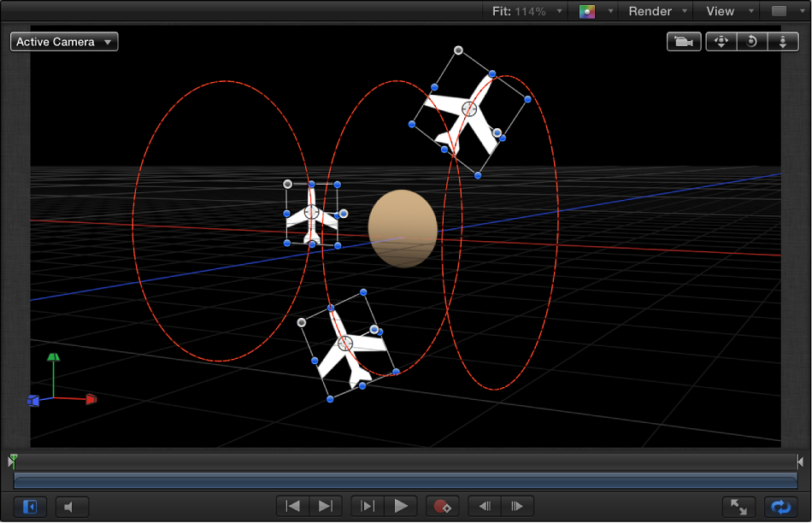Select the Orbit 3D view tool
Image resolution: width=812 pixels, height=523 pixels.
pos(752,41)
